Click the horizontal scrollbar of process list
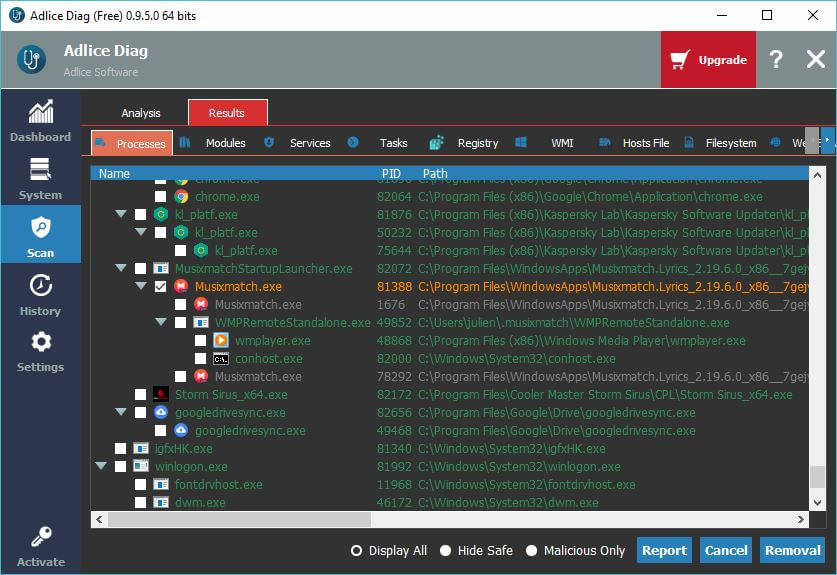The image size is (837, 575). point(400,520)
